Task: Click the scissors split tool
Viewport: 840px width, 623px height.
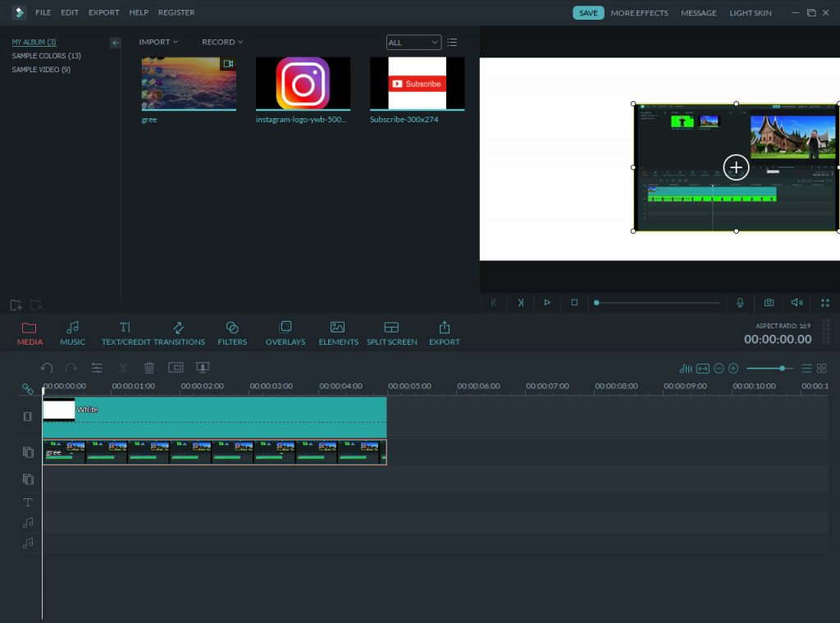Action: 123,368
